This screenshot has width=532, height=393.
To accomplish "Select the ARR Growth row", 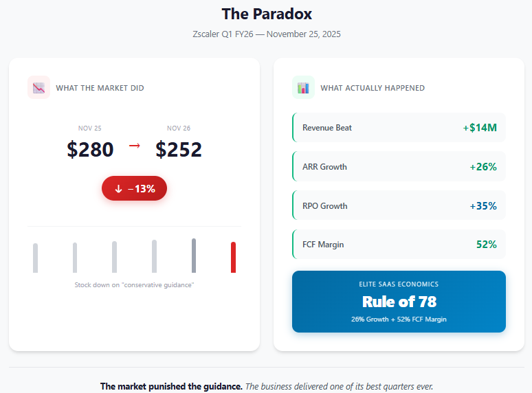I will pyautogui.click(x=399, y=166).
